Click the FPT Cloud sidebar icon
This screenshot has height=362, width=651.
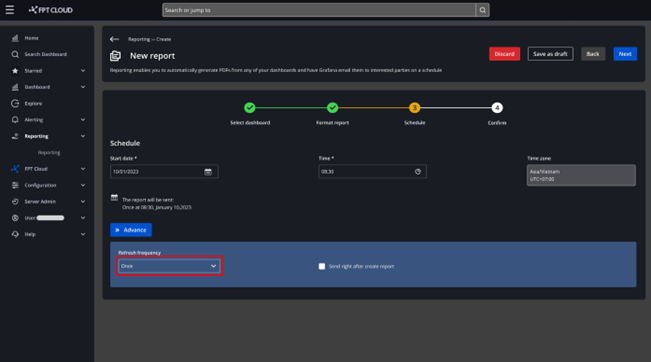click(x=15, y=169)
